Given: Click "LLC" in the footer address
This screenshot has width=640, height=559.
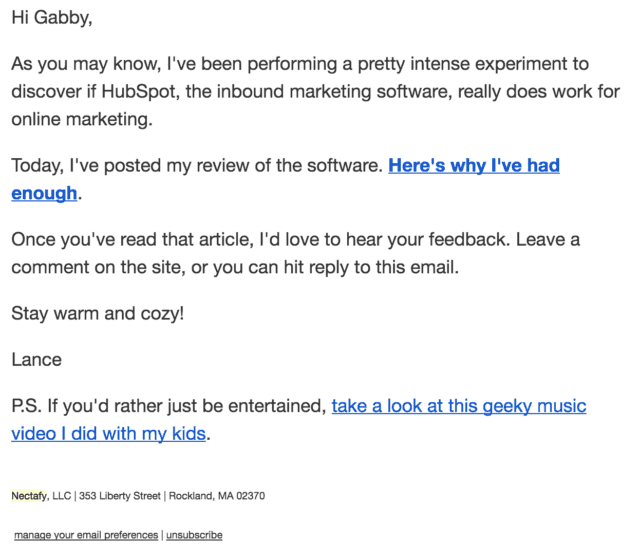Looking at the screenshot, I should coord(61,495).
